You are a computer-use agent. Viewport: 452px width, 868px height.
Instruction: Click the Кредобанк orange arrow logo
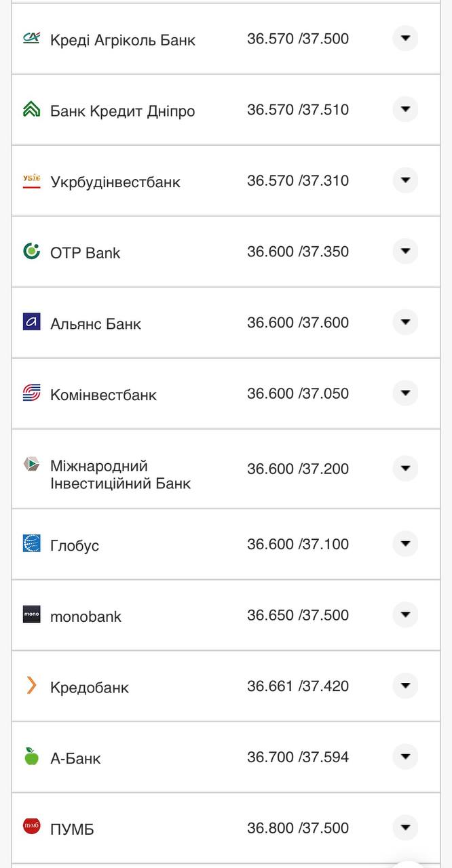click(30, 686)
